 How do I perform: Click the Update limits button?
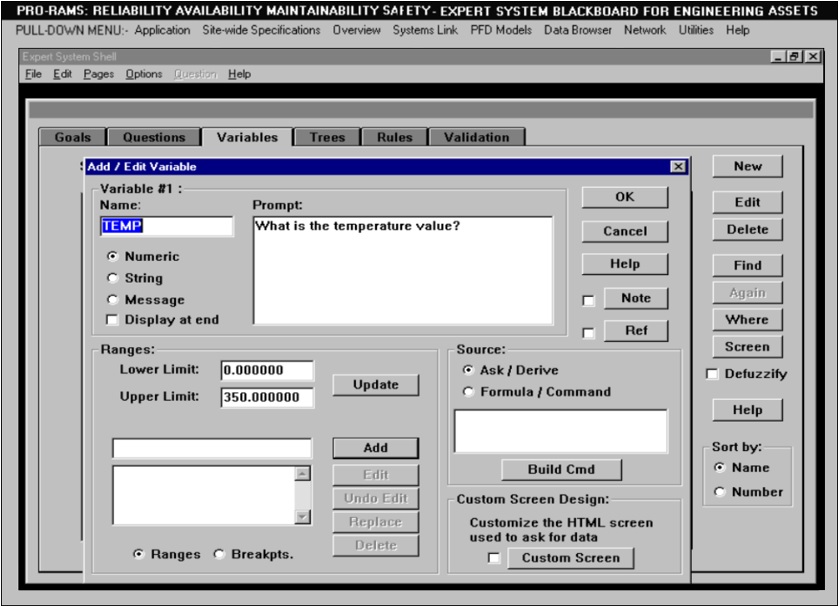(x=376, y=385)
